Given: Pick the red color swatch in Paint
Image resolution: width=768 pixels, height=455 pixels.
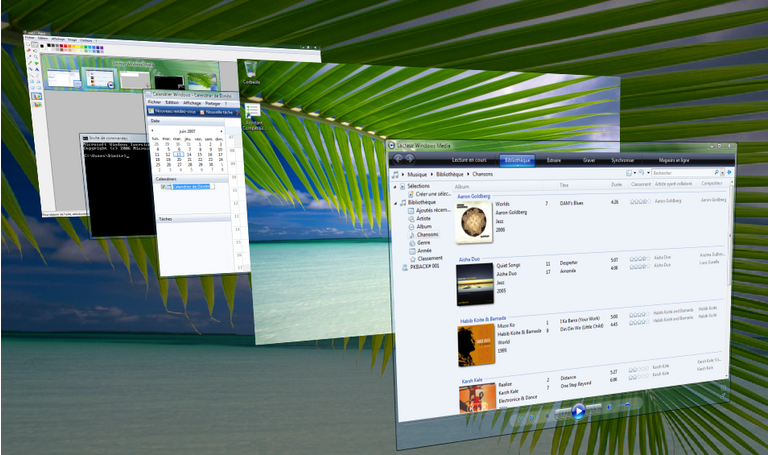Looking at the screenshot, I should point(66,47).
